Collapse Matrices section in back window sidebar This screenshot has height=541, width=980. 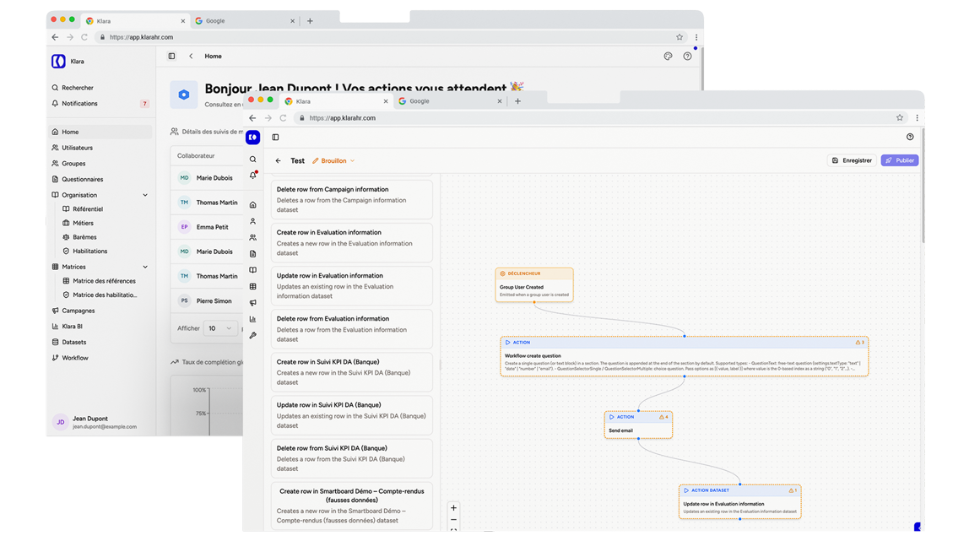pyautogui.click(x=146, y=267)
